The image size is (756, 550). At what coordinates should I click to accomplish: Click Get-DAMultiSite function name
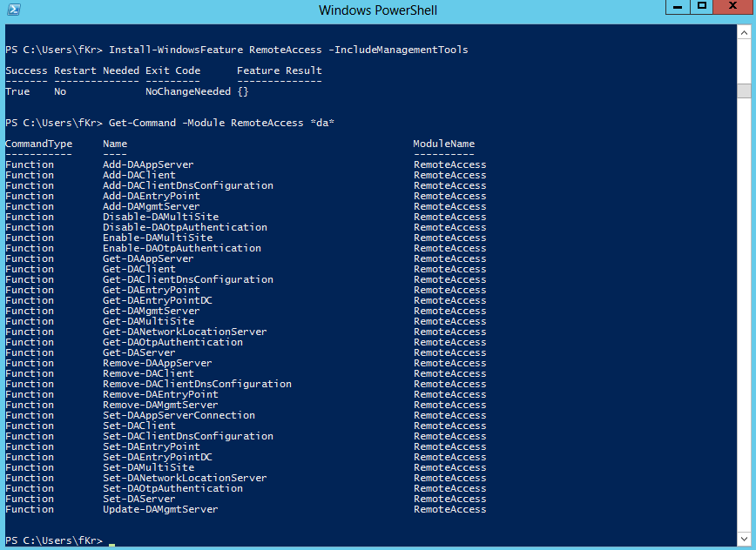coord(148,321)
